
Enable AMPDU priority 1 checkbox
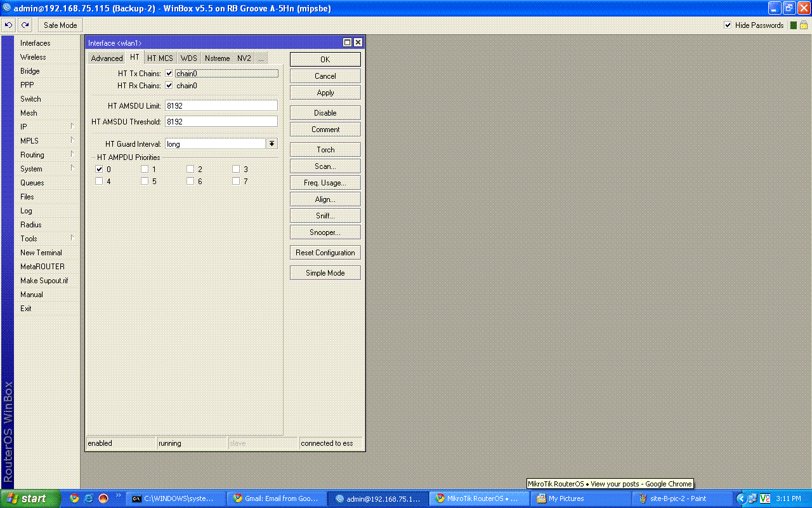[145, 170]
